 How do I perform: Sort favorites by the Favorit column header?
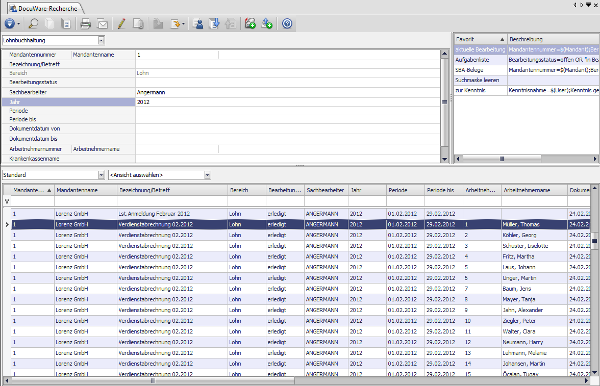pyautogui.click(x=480, y=39)
